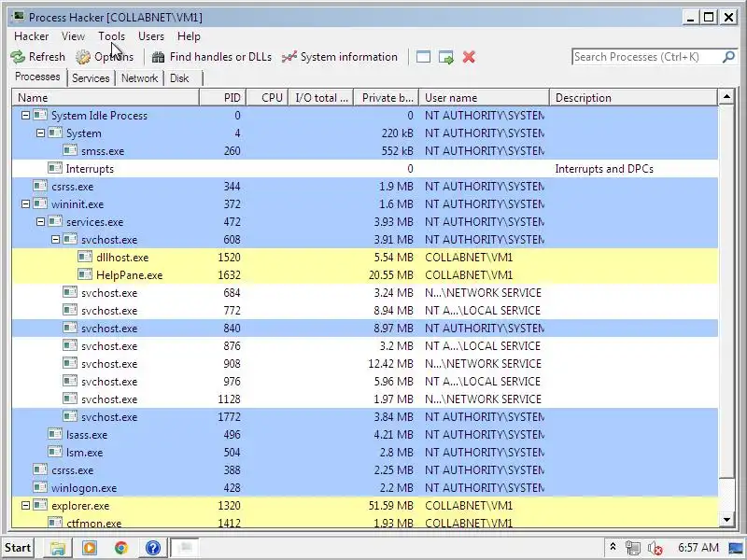This screenshot has height=560, width=747.
Task: Collapse the System tree node
Action: [40, 133]
